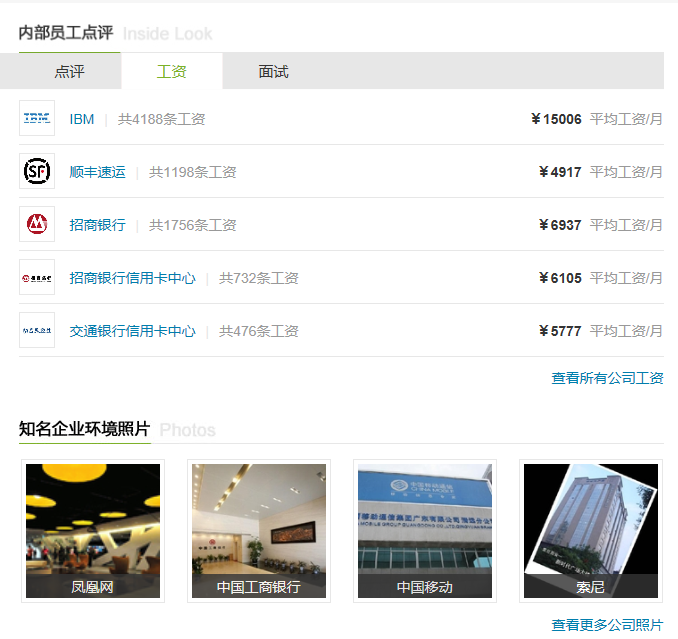Open the IBM company link
The height and width of the screenshot is (639, 678).
(82, 119)
